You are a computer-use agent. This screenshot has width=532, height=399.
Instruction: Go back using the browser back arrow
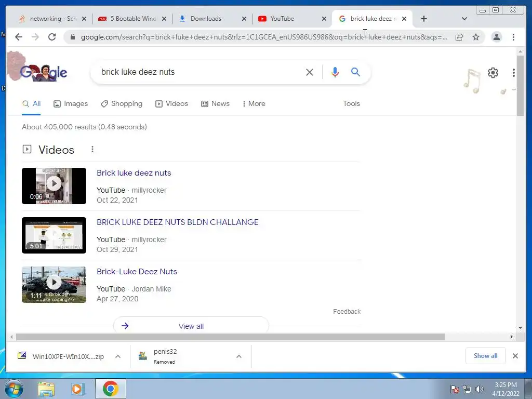[x=19, y=37]
